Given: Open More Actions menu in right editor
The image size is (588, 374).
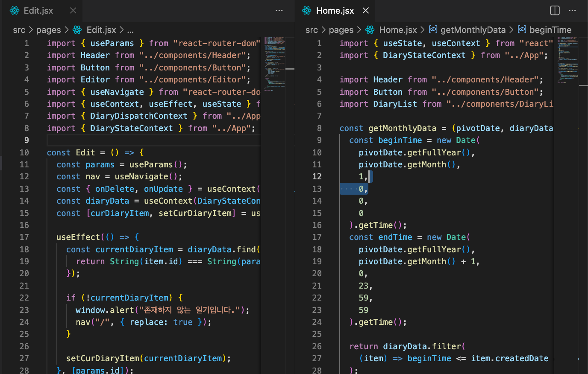Looking at the screenshot, I should [572, 11].
